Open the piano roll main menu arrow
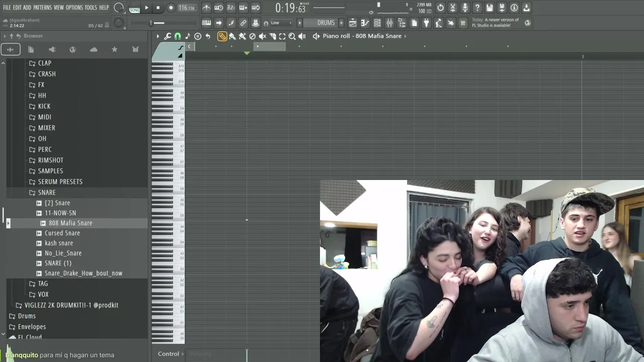The height and width of the screenshot is (362, 644). (157, 36)
